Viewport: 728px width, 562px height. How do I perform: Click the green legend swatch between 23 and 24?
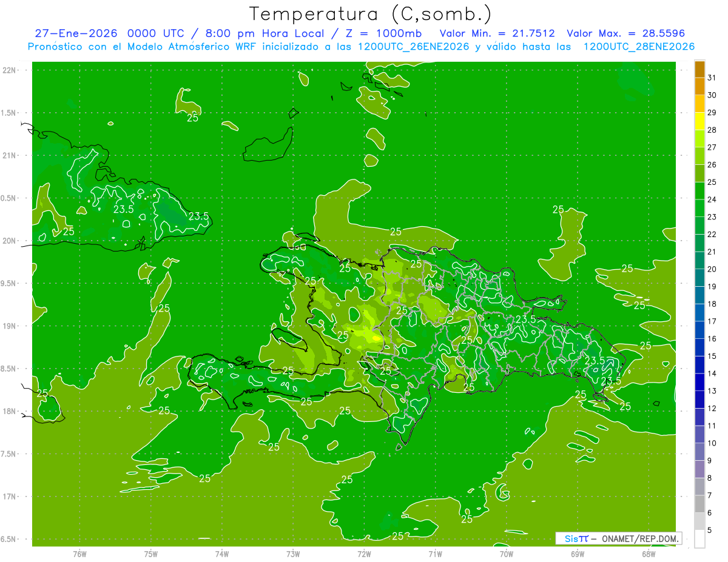tap(699, 209)
